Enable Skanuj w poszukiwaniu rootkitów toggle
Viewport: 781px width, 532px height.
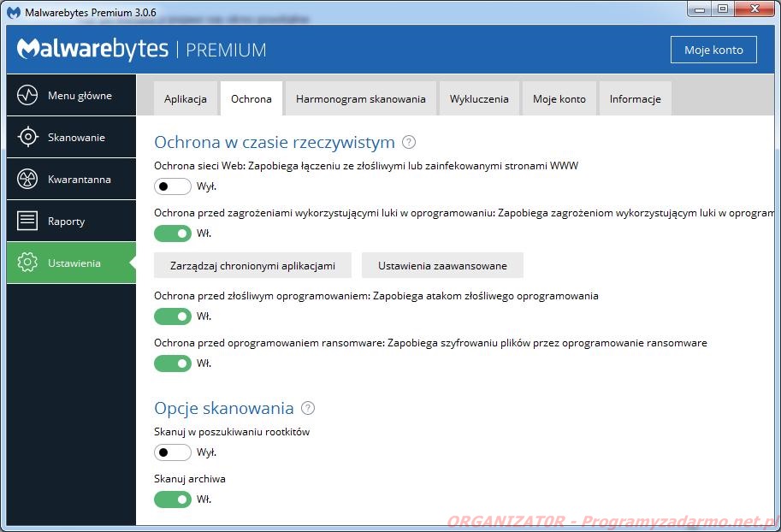coord(172,452)
